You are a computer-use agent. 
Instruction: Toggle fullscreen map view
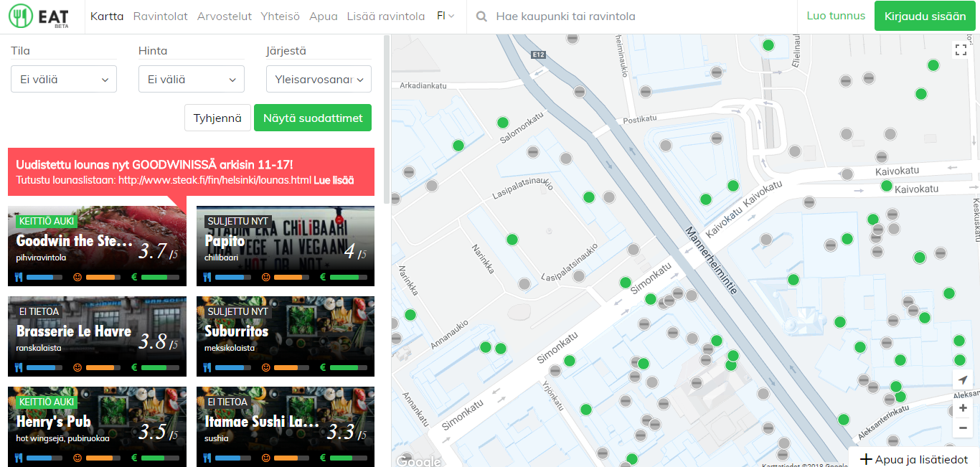click(x=961, y=49)
